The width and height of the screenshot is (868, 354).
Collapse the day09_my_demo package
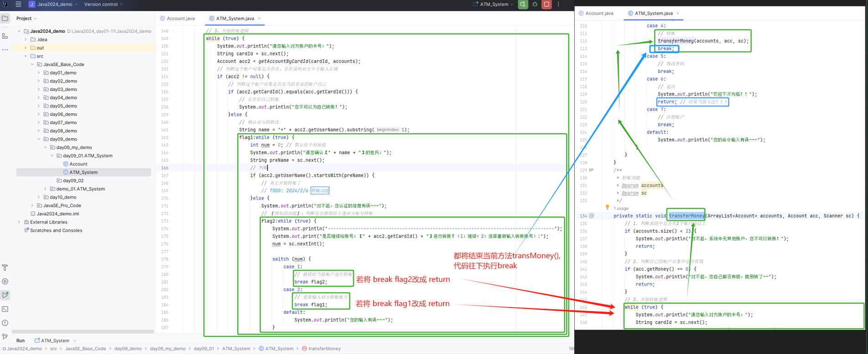[x=45, y=147]
